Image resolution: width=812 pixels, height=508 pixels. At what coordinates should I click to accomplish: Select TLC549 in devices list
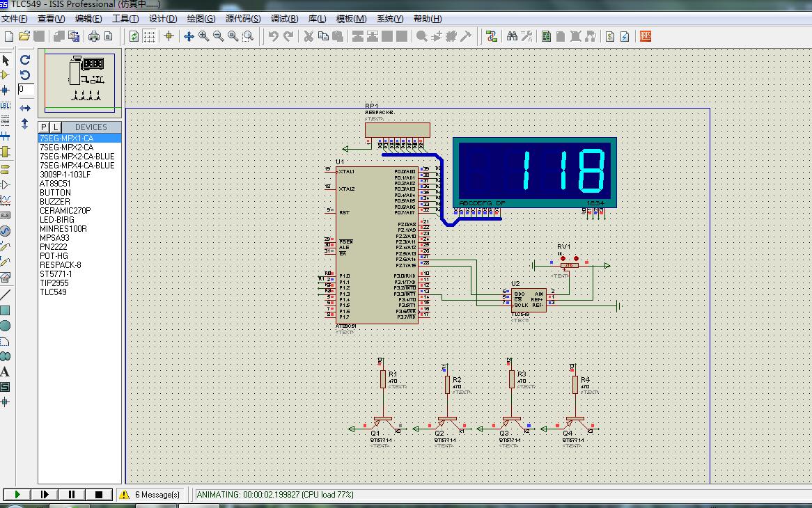pyautogui.click(x=53, y=292)
